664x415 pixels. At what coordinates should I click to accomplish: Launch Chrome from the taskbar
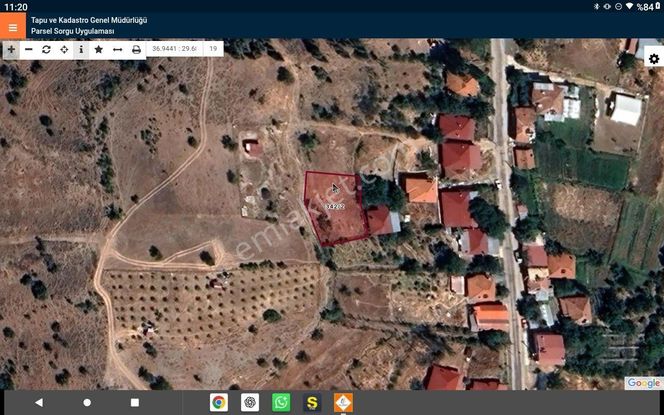click(218, 402)
